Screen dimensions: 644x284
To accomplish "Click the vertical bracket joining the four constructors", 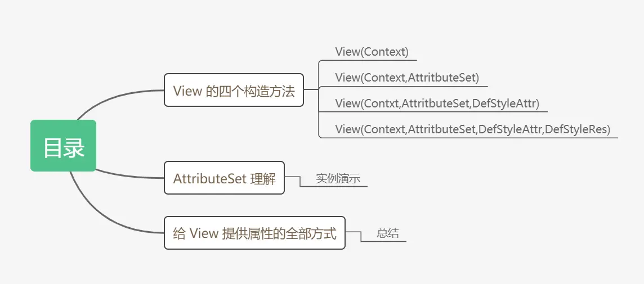I will pyautogui.click(x=319, y=112).
